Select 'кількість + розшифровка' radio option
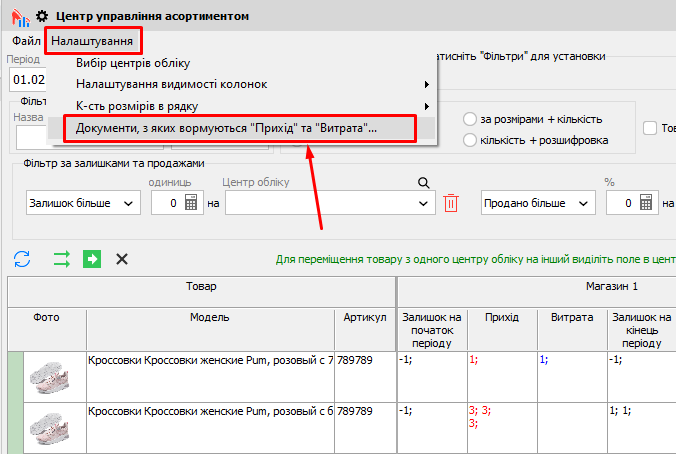This screenshot has height=454, width=676. tap(470, 140)
